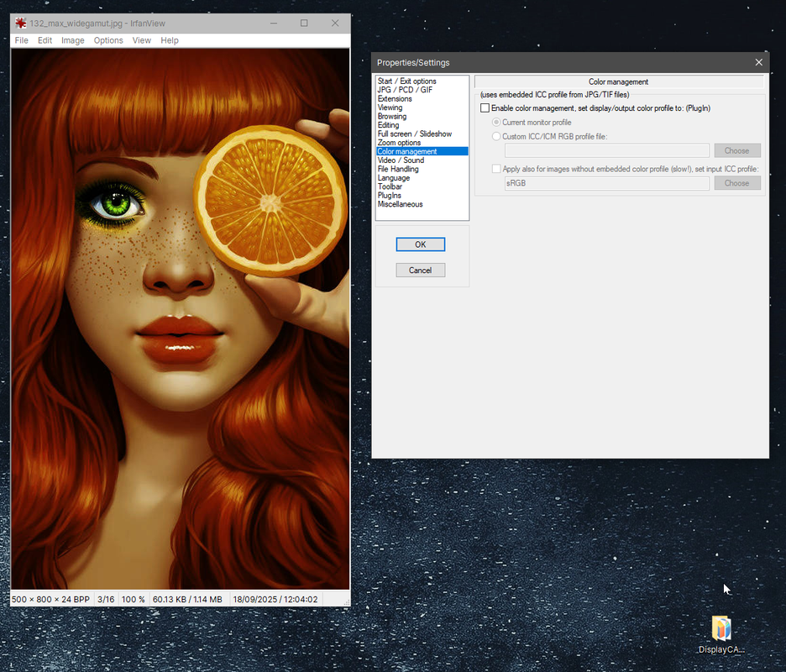Click the 500 × 800 × 24 BPP status entry
The image size is (786, 672).
pyautogui.click(x=50, y=599)
